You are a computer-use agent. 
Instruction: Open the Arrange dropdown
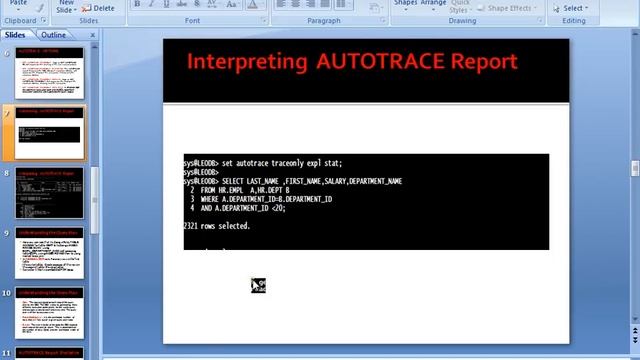click(x=433, y=5)
